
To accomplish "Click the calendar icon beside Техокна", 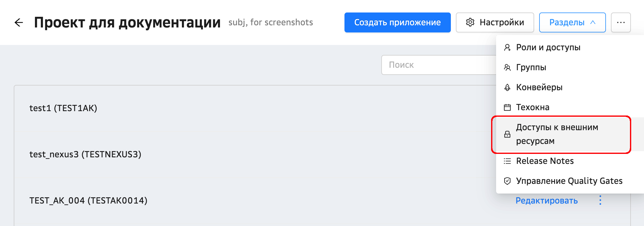I will (507, 107).
